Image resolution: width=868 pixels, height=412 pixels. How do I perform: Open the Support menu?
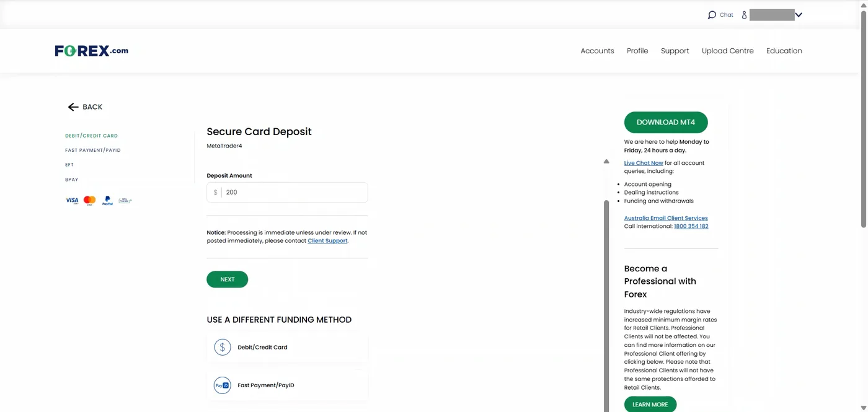tap(675, 51)
